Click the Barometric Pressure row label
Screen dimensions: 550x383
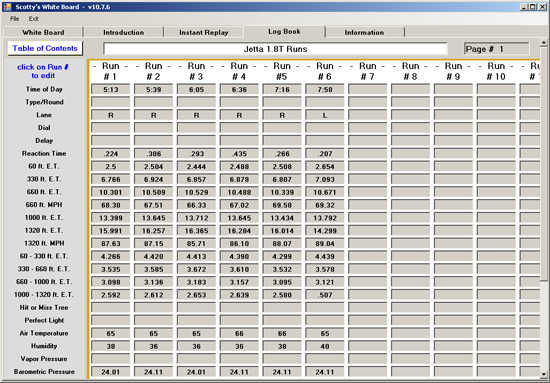44,371
